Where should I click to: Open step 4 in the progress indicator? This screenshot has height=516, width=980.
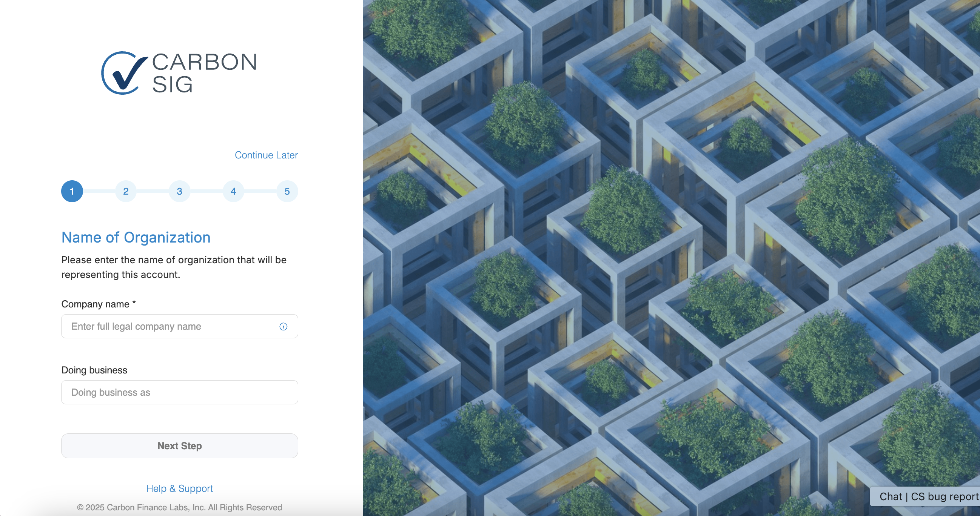[x=233, y=191]
